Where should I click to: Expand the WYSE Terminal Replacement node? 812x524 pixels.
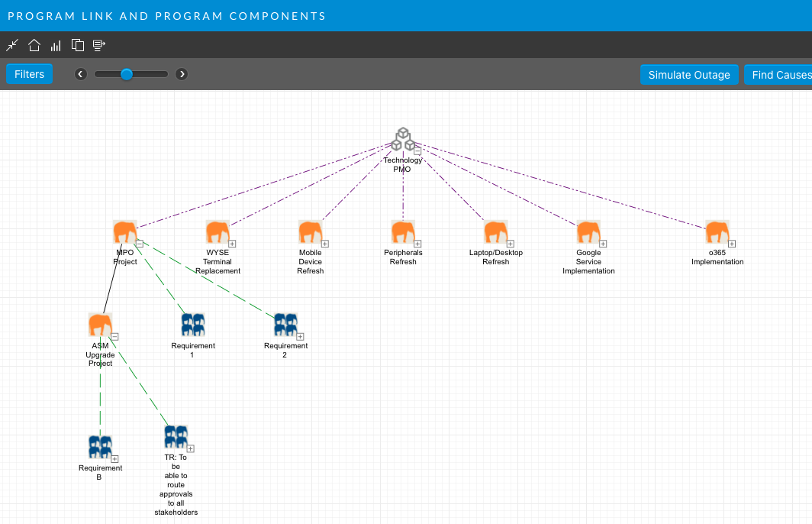point(233,244)
